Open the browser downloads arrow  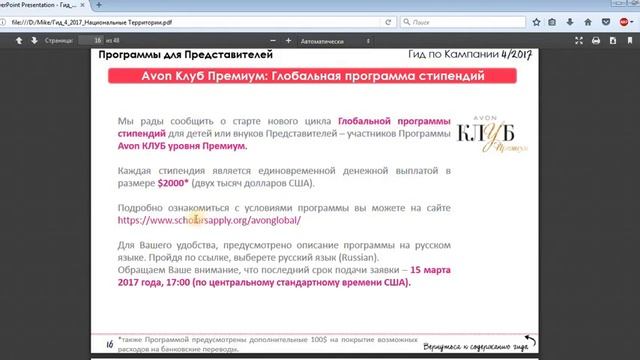[x=570, y=22]
